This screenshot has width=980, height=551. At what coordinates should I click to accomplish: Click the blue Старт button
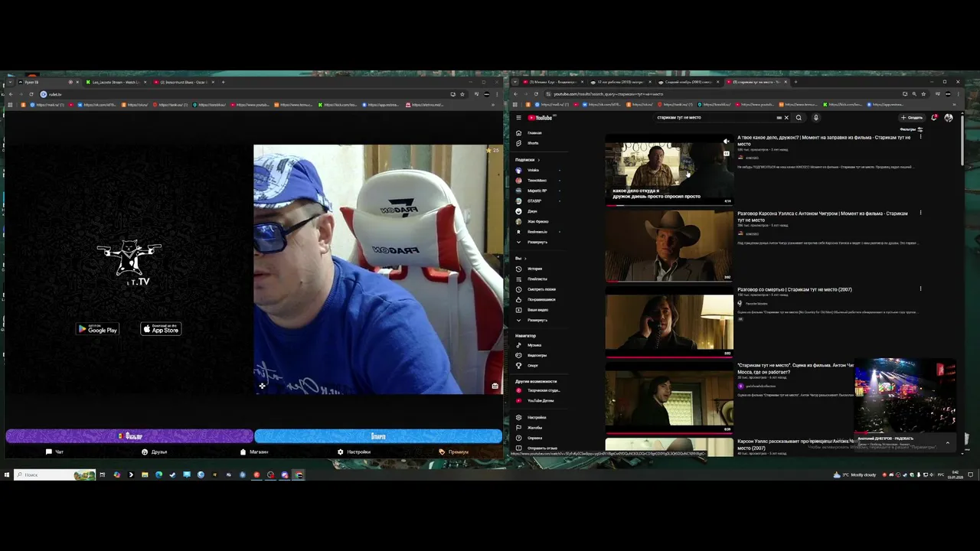[x=378, y=436]
